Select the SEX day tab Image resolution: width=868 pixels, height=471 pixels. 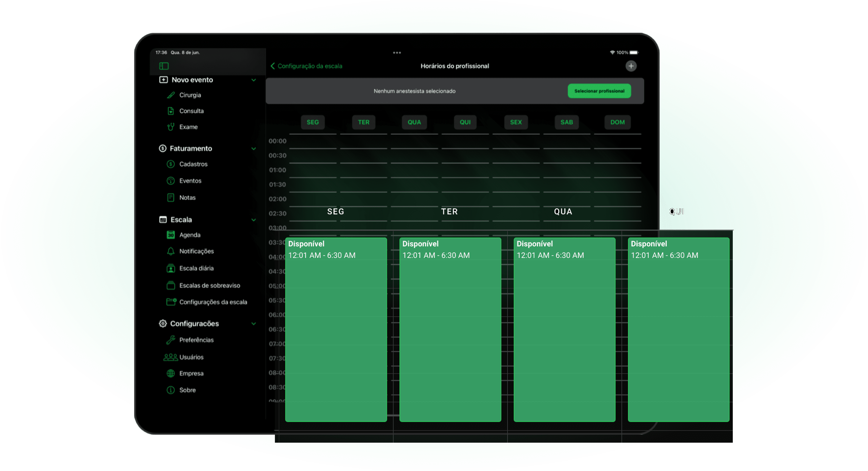516,122
